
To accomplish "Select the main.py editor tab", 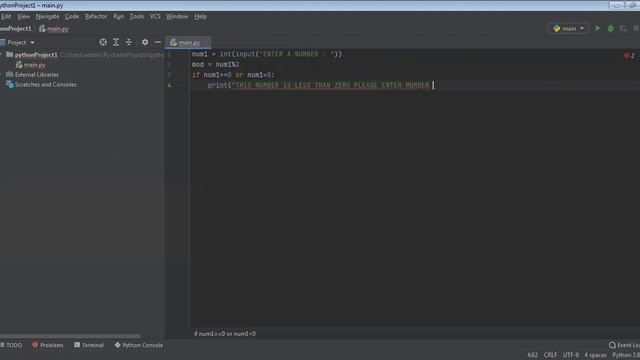I will click(x=188, y=42).
